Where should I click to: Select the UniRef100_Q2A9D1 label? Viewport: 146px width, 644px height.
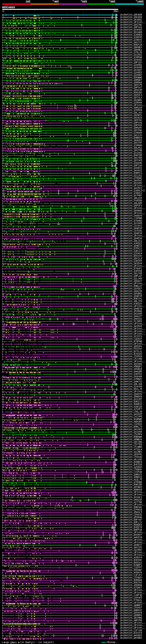(131, 65)
